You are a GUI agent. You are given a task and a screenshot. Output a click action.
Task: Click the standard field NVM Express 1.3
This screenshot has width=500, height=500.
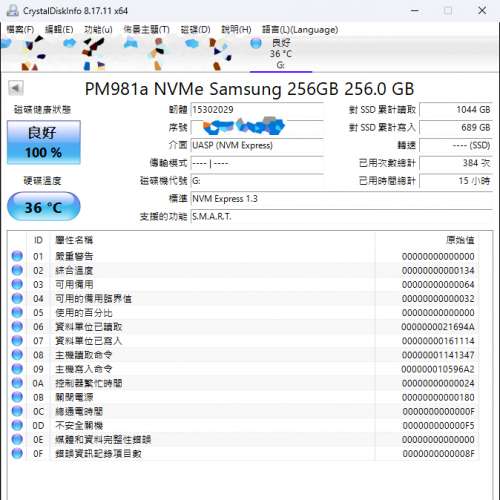click(x=341, y=199)
